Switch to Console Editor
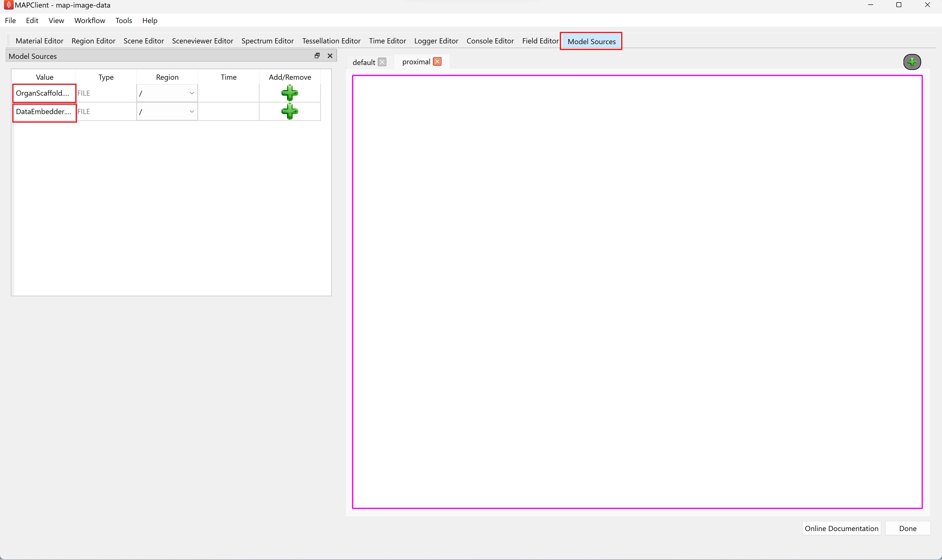Screen dimensions: 942x560 [490, 41]
